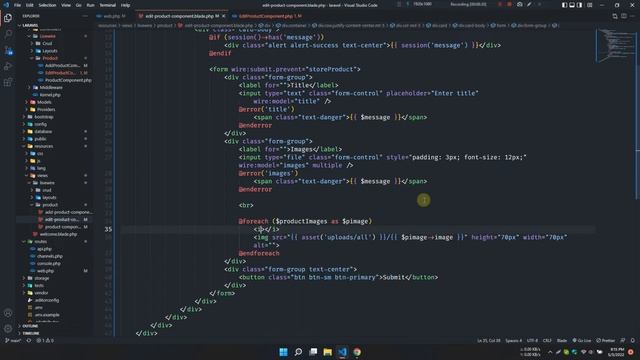Screen dimensions: 640x360
Task: Toggle the primary side bar layout icon
Action: tap(564, 5)
